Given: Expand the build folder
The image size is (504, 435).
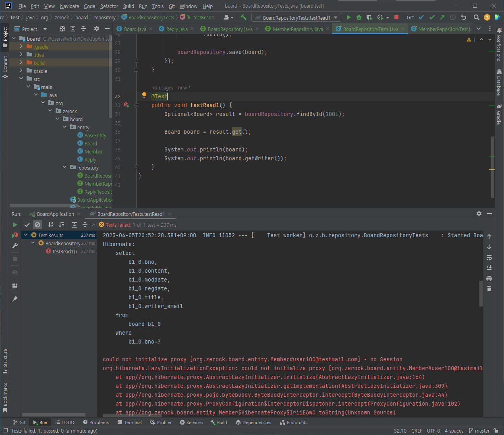Looking at the screenshot, I should [x=21, y=63].
